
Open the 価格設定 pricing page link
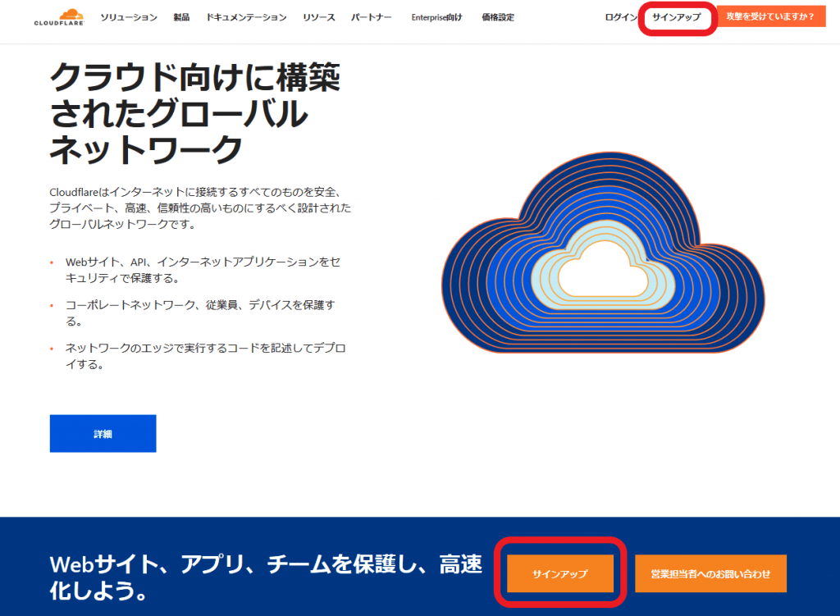click(x=498, y=17)
